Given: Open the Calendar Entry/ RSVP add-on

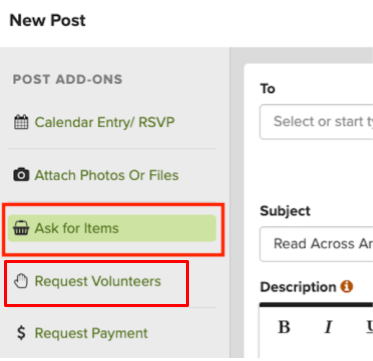Looking at the screenshot, I should [x=104, y=122].
